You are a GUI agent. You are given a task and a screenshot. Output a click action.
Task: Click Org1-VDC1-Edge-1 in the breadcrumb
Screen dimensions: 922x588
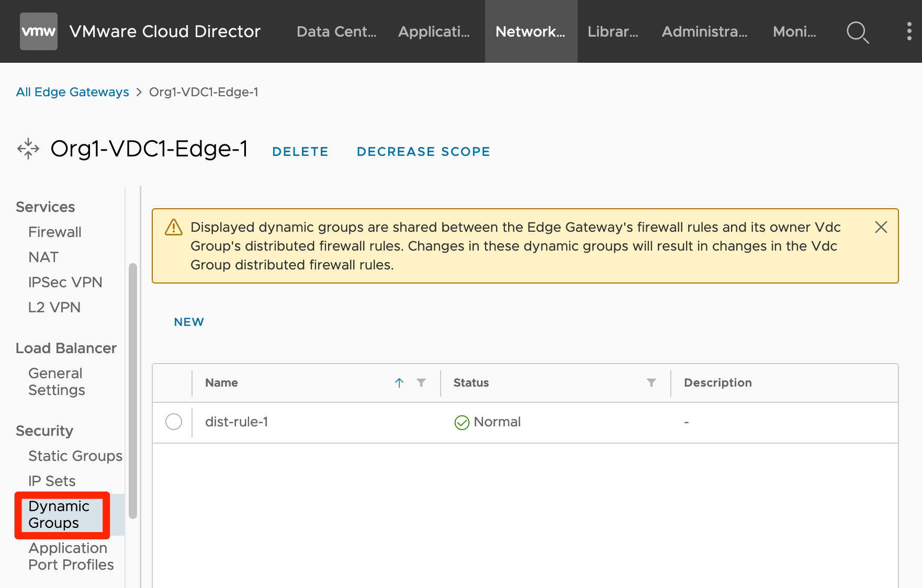click(204, 92)
